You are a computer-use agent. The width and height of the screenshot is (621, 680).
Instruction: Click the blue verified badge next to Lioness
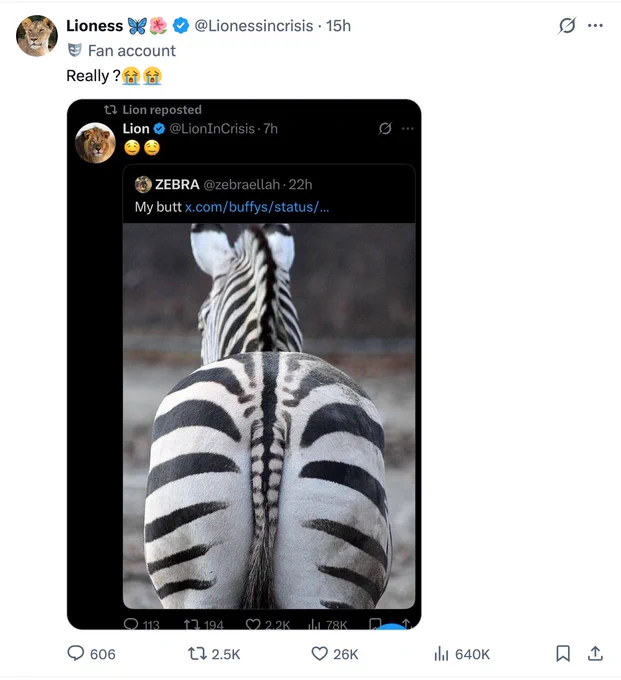pos(181,26)
